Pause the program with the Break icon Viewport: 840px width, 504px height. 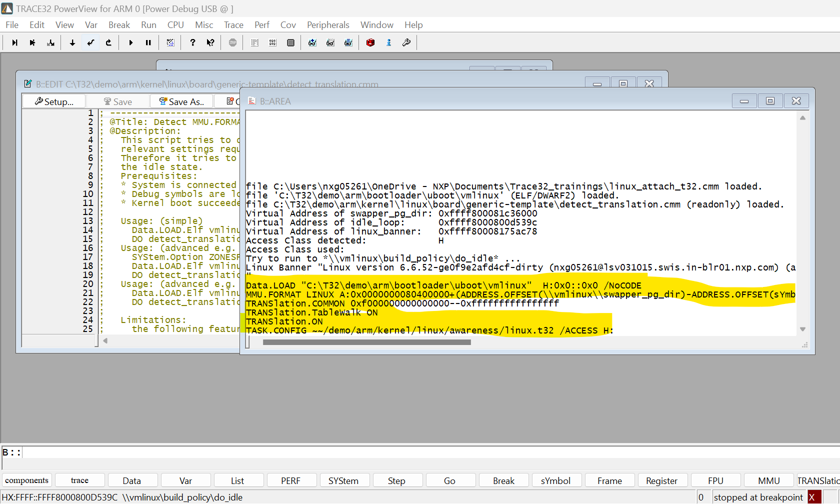pos(148,42)
